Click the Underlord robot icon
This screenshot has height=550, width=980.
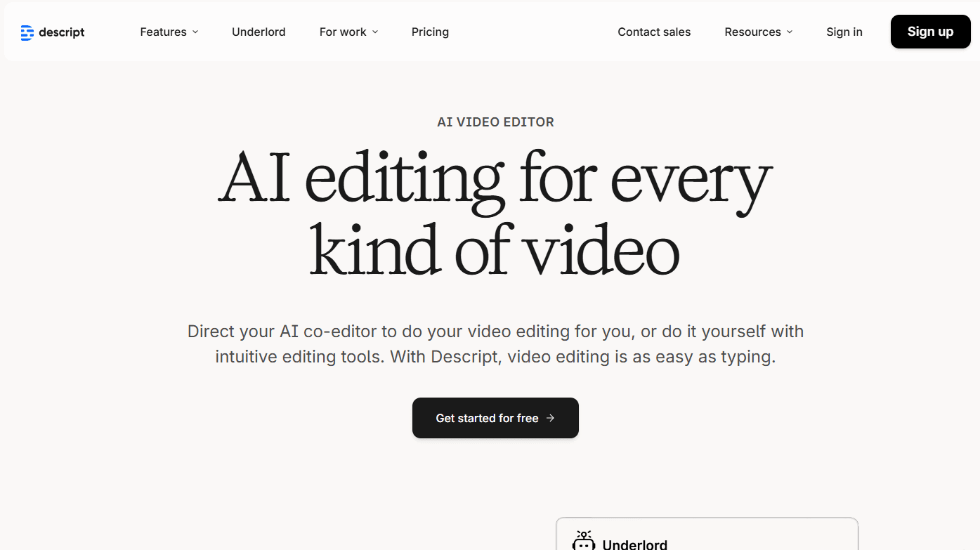point(584,541)
